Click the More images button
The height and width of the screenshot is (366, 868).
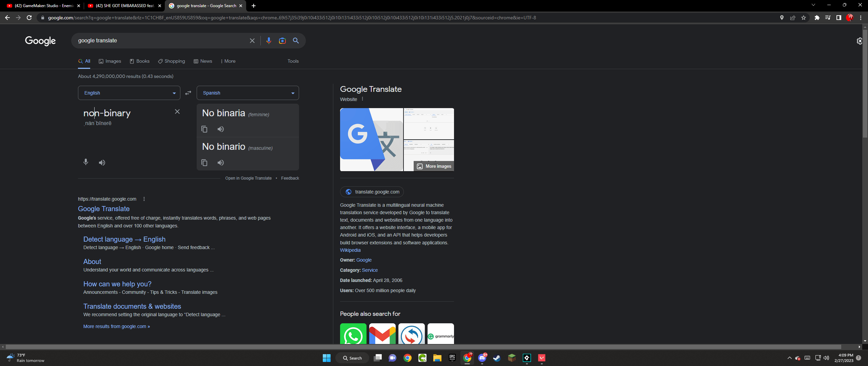point(434,166)
